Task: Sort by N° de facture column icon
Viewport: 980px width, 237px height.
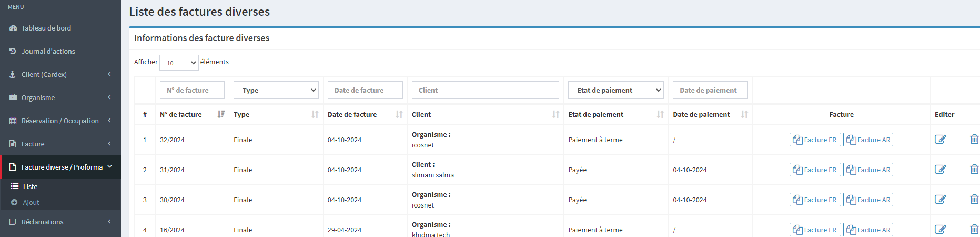Action: click(x=221, y=114)
